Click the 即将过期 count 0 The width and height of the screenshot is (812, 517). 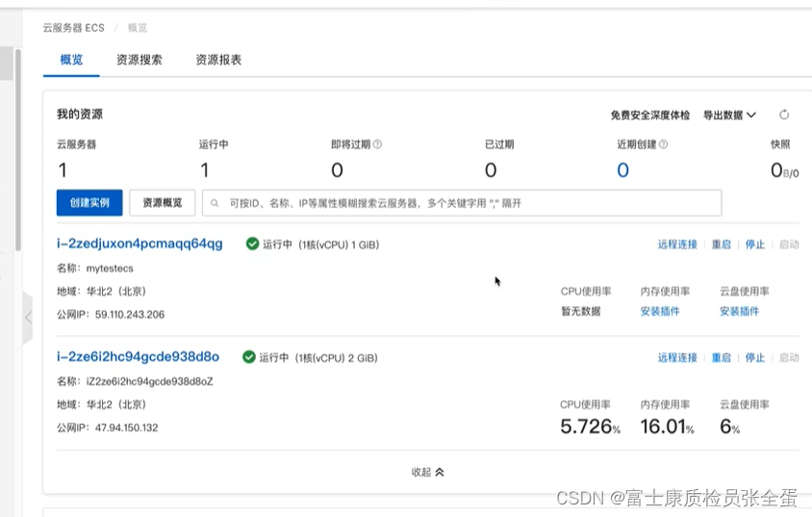337,169
